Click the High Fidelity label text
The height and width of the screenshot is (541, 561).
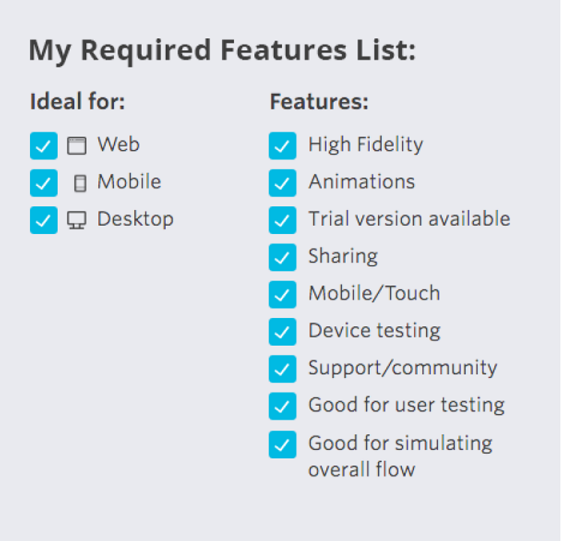click(x=366, y=145)
